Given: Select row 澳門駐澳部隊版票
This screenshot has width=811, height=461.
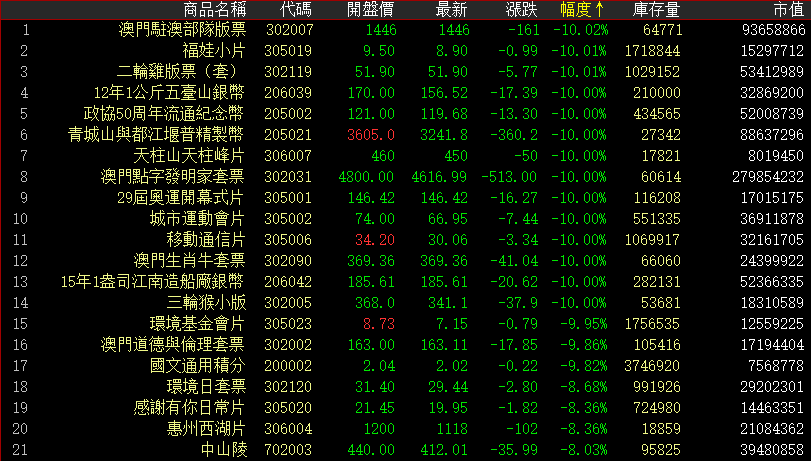Looking at the screenshot, I should click(x=406, y=30).
